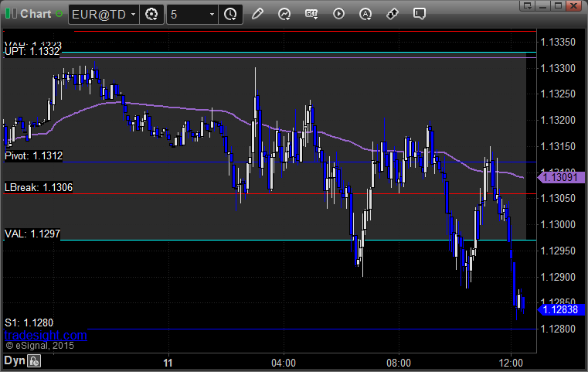Screen dimensions: 588x372
Task: Click the 1.13000 price axis value
Action: 558,224
